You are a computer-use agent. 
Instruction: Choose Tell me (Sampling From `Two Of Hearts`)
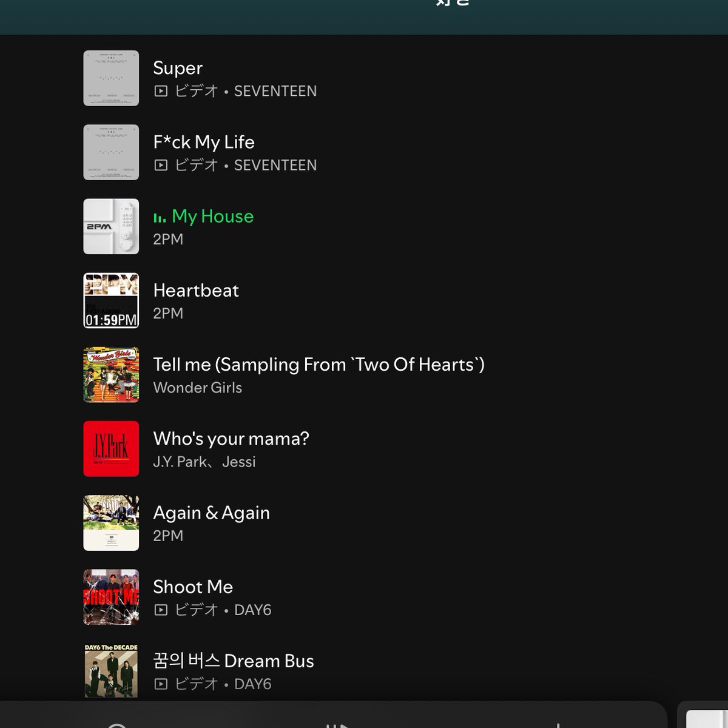(x=319, y=365)
